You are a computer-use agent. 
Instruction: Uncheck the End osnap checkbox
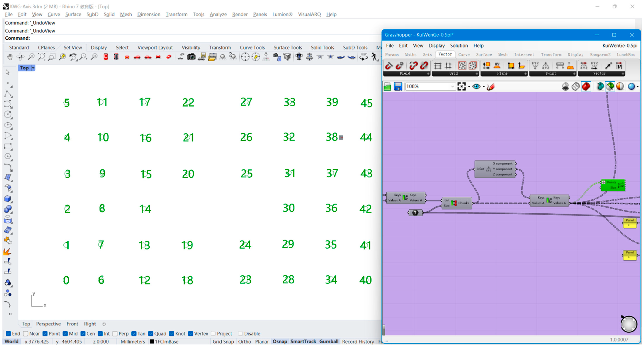(8, 333)
